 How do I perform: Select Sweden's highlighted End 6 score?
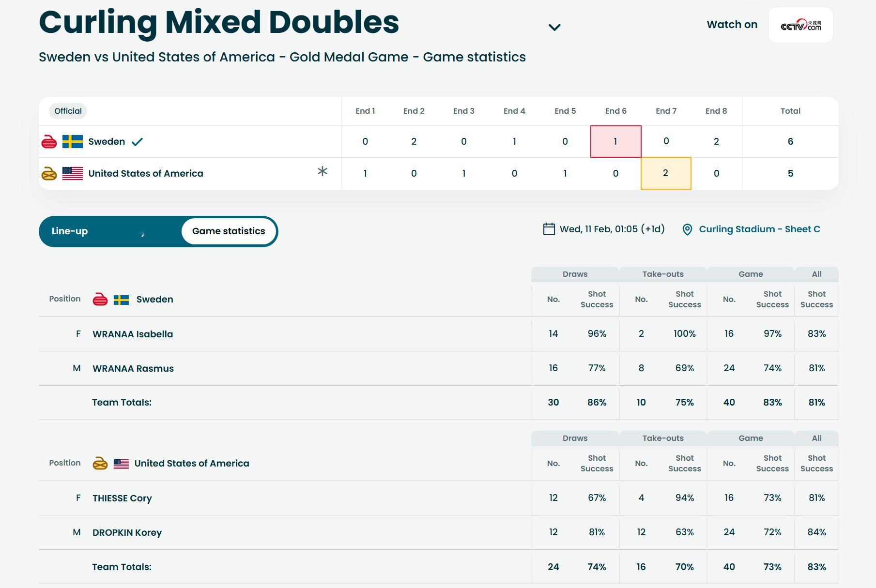point(615,142)
